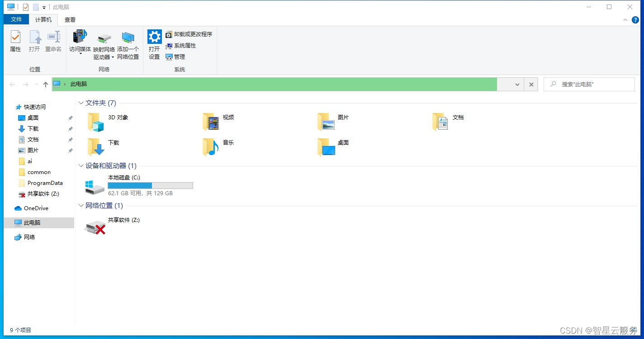Select ProgramData in the sidebar
Screen dimensions: 644x339
click(x=45, y=183)
